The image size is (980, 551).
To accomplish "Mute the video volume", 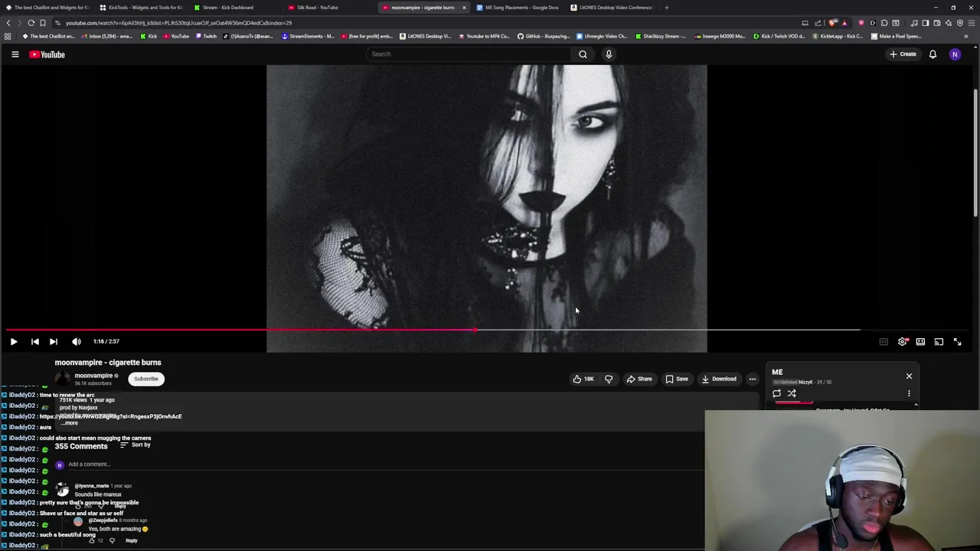I will 77,341.
